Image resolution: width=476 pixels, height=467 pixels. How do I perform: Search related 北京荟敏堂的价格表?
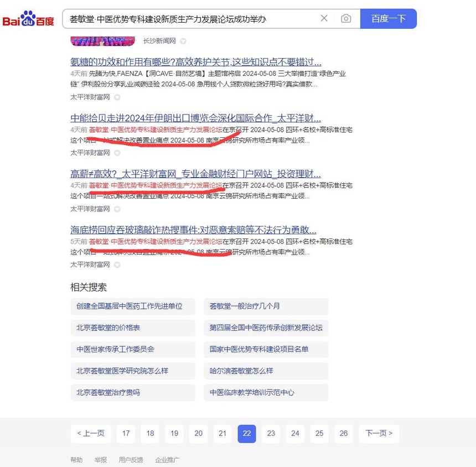point(133,328)
